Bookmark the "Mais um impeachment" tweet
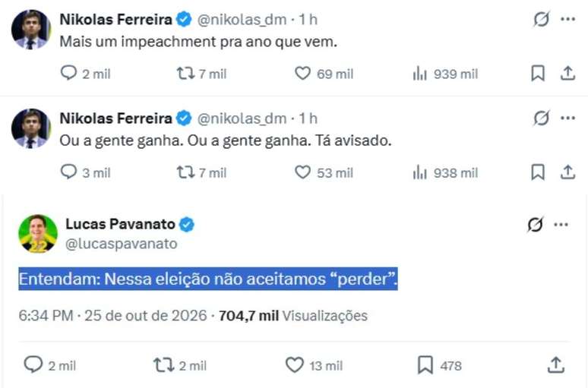Viewport: 588px width, 388px height. tap(538, 74)
